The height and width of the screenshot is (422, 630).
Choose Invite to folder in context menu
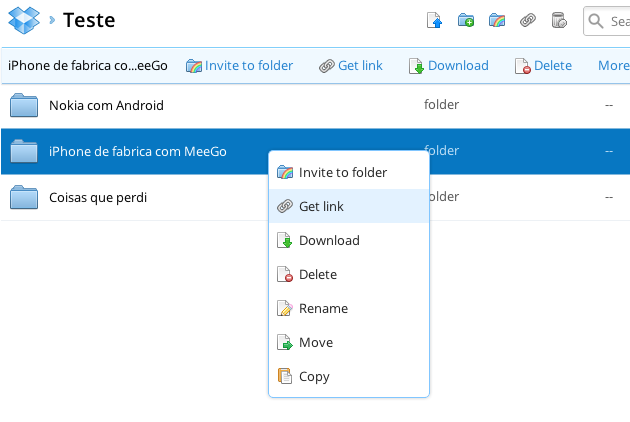pos(349,172)
